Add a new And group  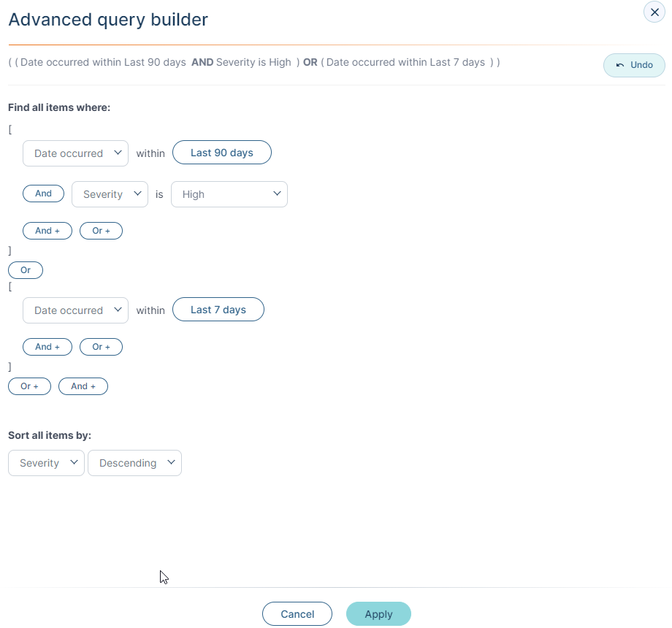point(83,386)
